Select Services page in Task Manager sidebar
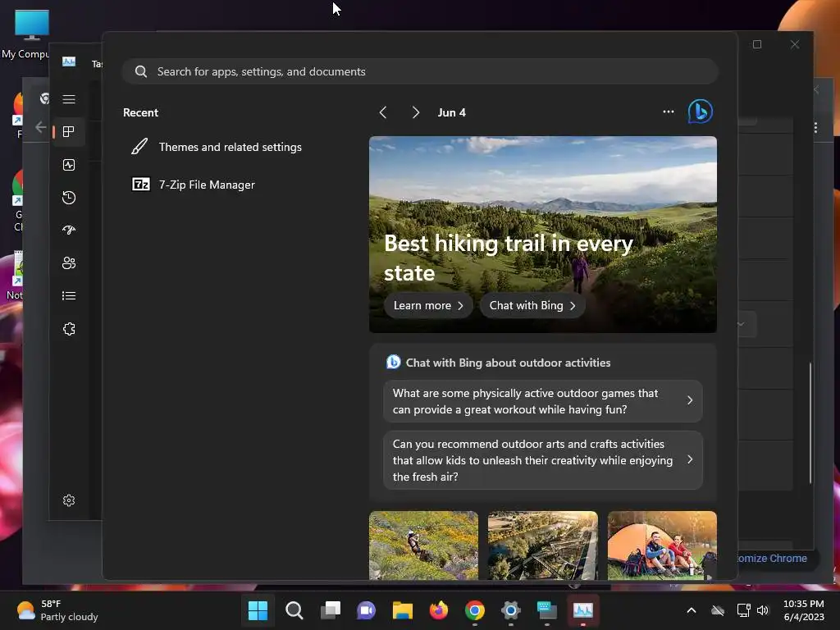840x630 pixels. tap(69, 329)
